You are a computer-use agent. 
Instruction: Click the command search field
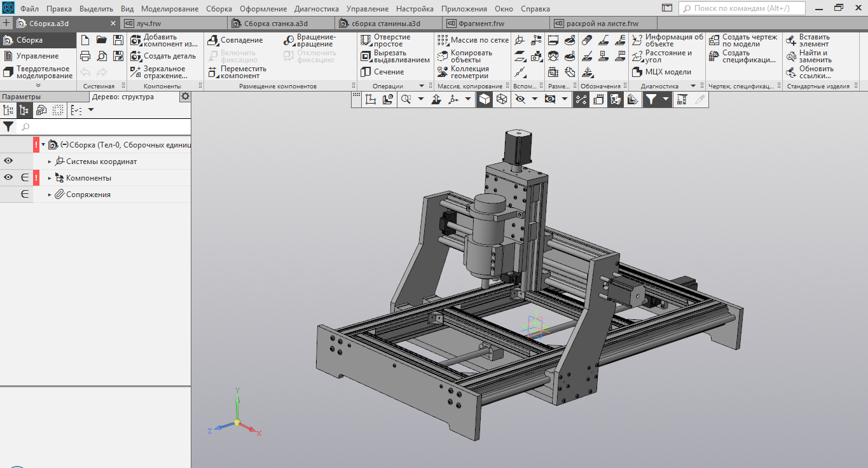(x=742, y=8)
